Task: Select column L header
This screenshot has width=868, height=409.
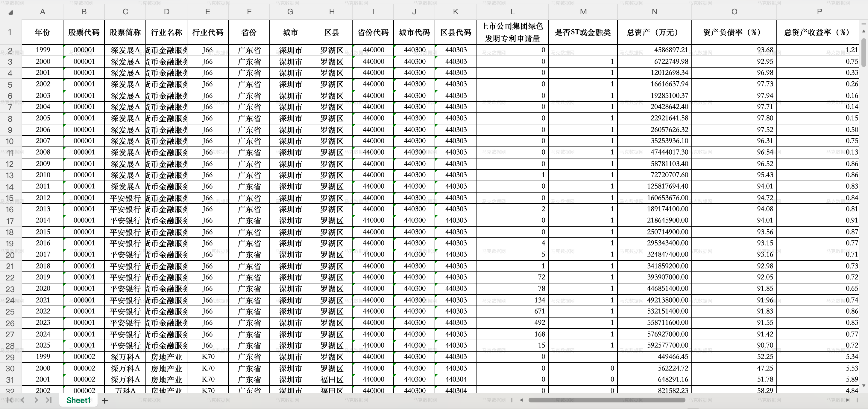Action: click(x=512, y=12)
